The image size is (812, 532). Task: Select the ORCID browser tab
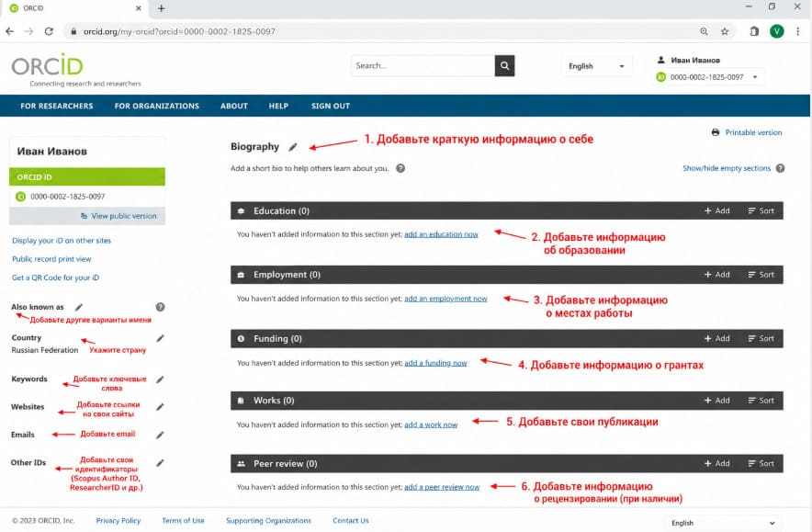(x=76, y=8)
